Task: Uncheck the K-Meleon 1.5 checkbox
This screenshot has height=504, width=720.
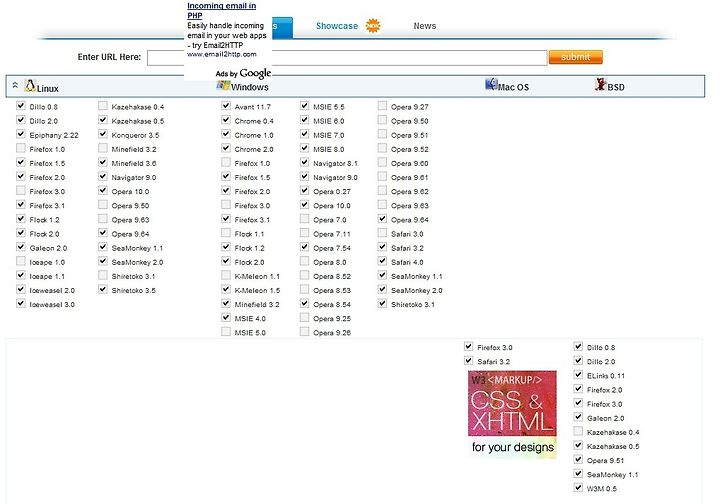Action: click(226, 289)
